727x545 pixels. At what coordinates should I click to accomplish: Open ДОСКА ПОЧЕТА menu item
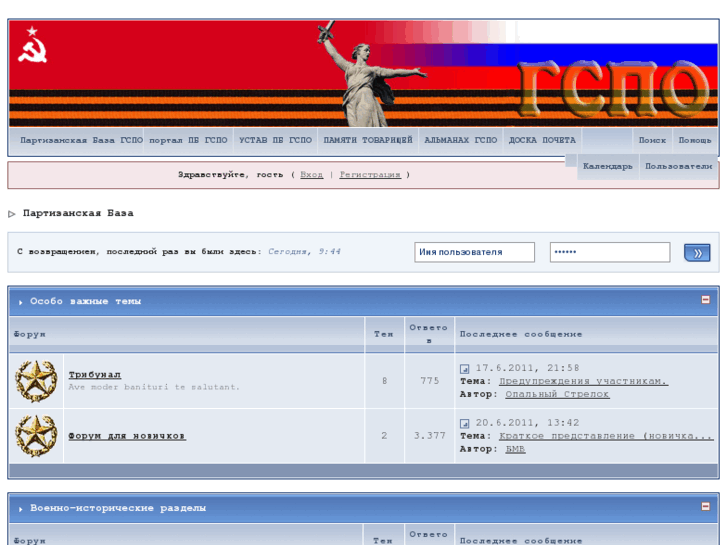click(x=542, y=140)
